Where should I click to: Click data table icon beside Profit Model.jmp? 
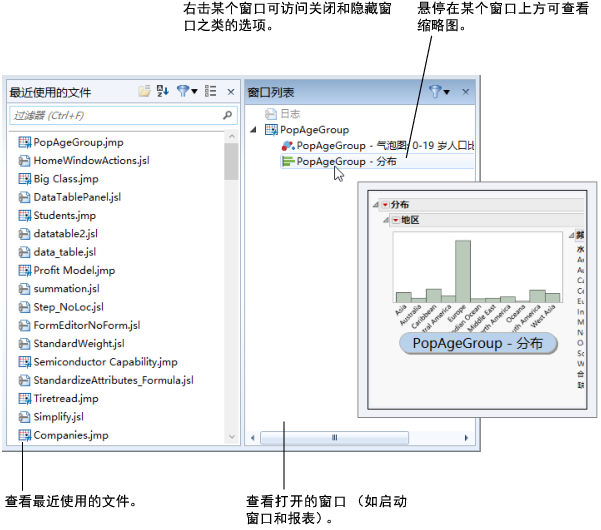[25, 271]
